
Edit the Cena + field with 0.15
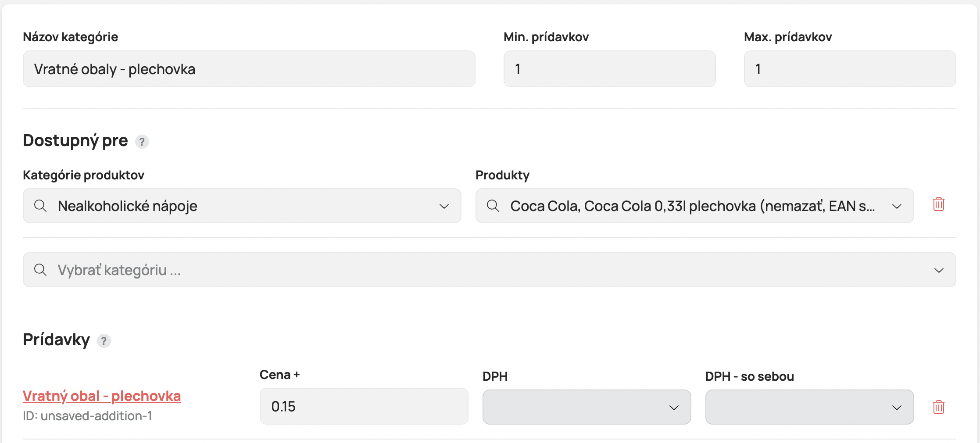click(x=364, y=406)
